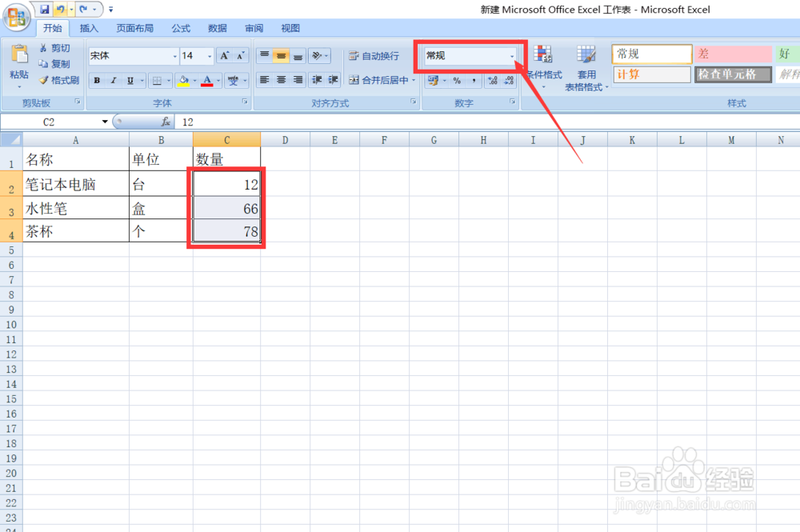Cut selection with 剪切
The width and height of the screenshot is (800, 532).
point(54,48)
